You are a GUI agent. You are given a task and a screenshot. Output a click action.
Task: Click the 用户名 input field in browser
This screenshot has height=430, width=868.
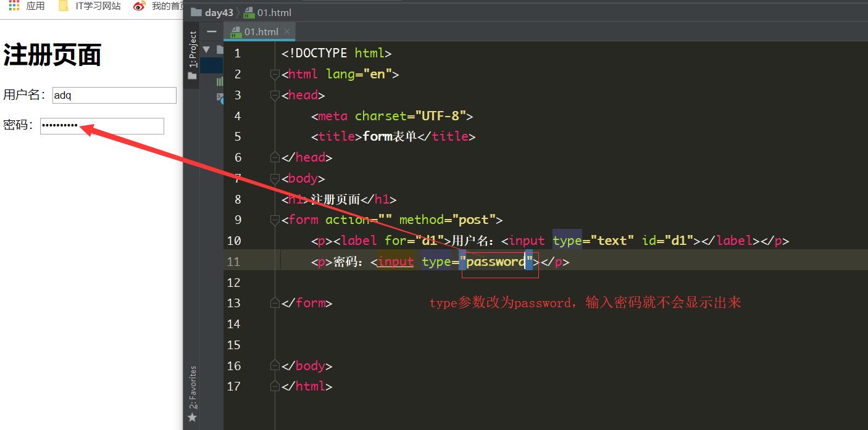pos(114,95)
